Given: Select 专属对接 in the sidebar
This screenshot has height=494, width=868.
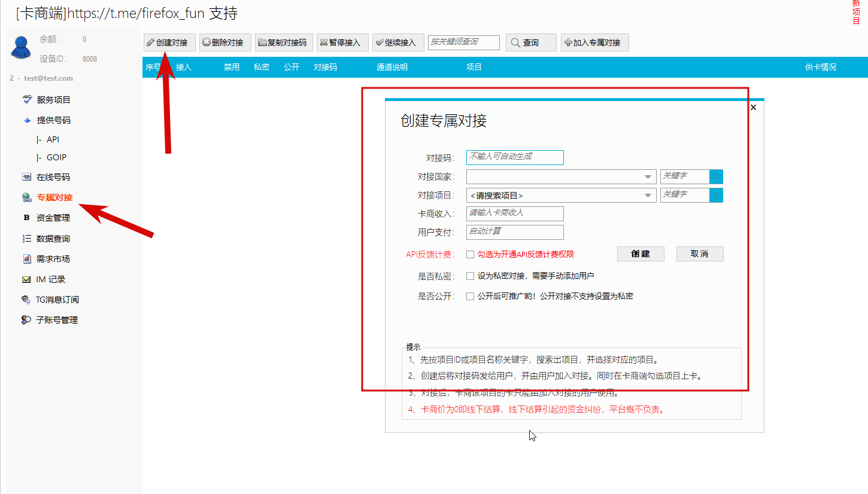Looking at the screenshot, I should 54,197.
